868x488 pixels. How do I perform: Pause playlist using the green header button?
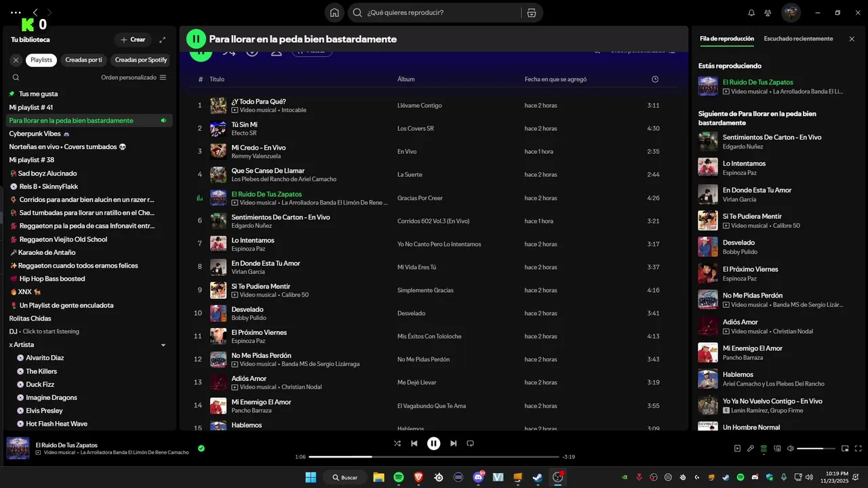click(x=196, y=39)
